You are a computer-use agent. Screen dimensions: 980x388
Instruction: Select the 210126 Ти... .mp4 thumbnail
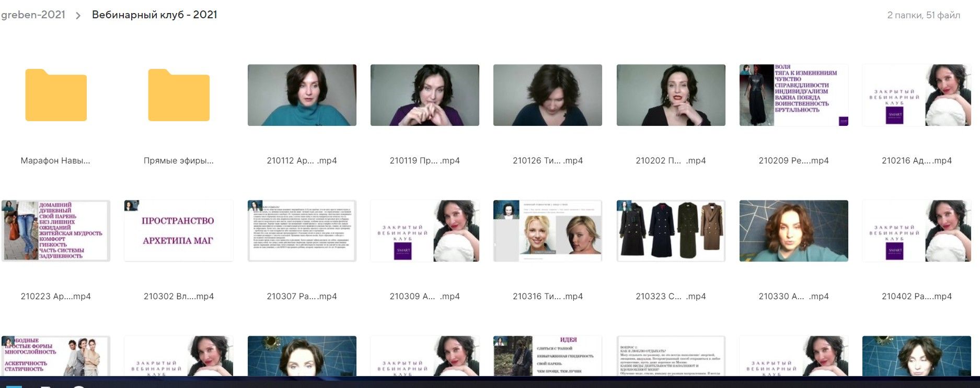point(547,95)
